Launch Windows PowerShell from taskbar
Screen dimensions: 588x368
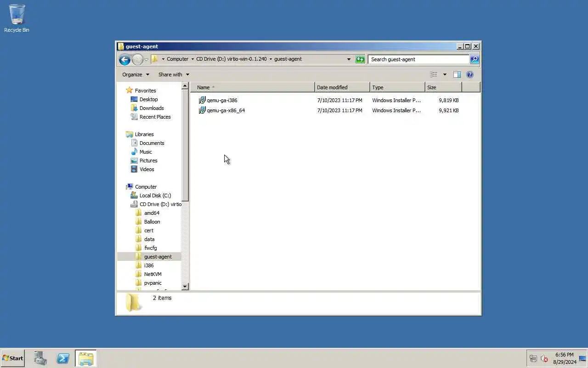[x=63, y=358]
